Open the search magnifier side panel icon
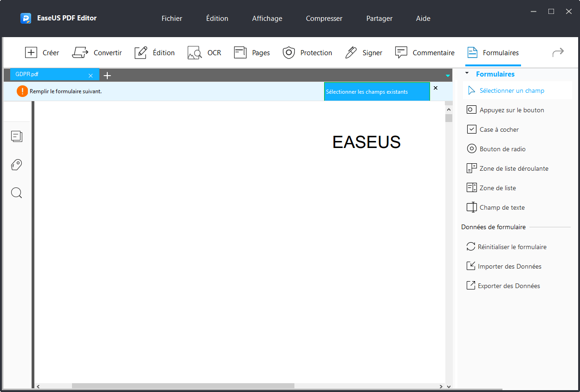The width and height of the screenshot is (580, 392). click(x=17, y=193)
